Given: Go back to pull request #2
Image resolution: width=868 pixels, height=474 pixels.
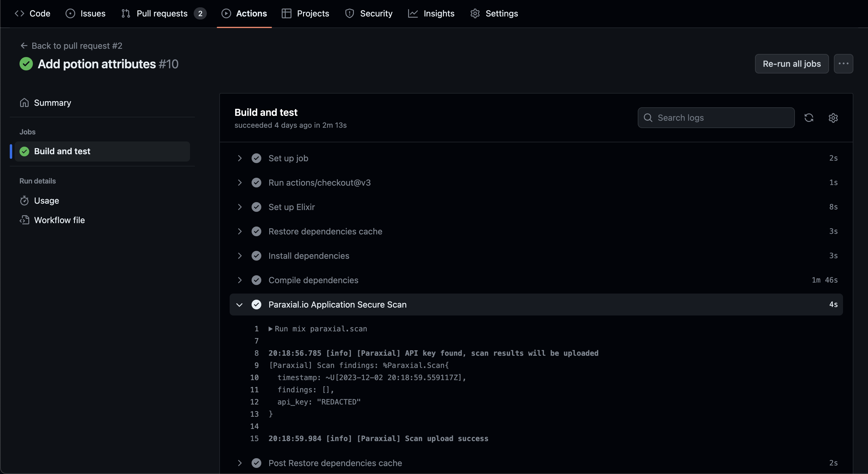Looking at the screenshot, I should (71, 45).
